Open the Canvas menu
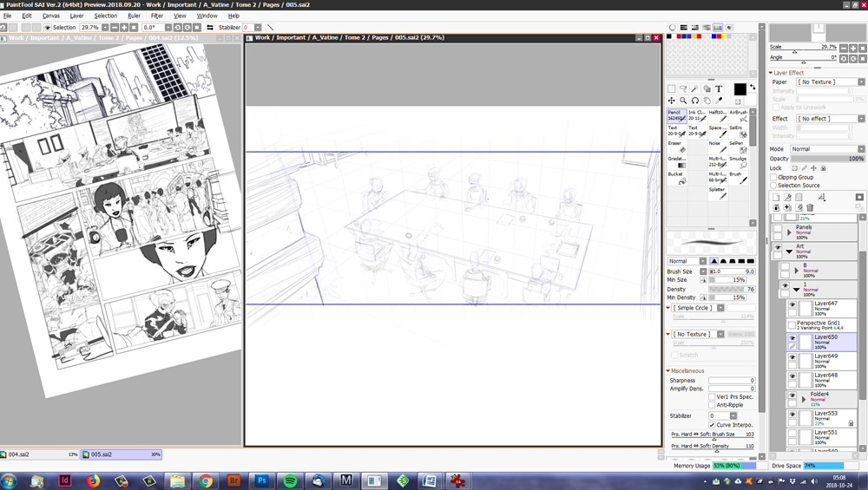The height and width of the screenshot is (490, 868). click(51, 16)
